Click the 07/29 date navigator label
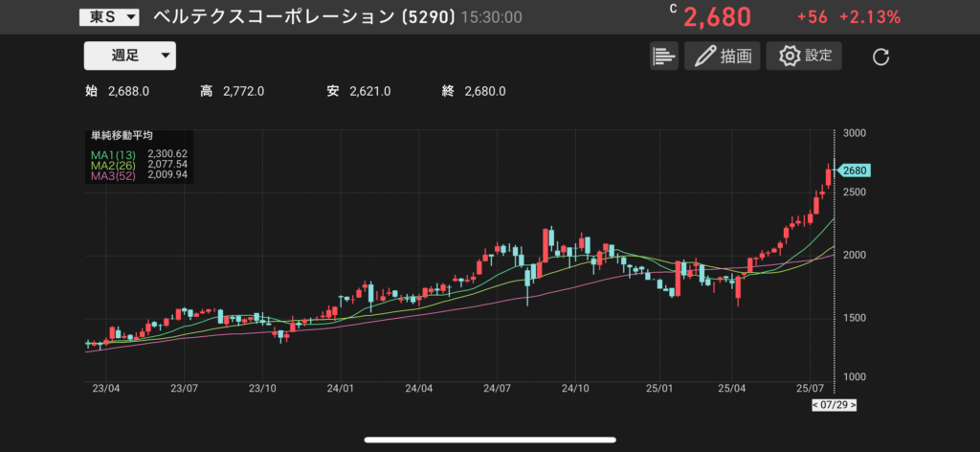The image size is (980, 452). (x=834, y=405)
